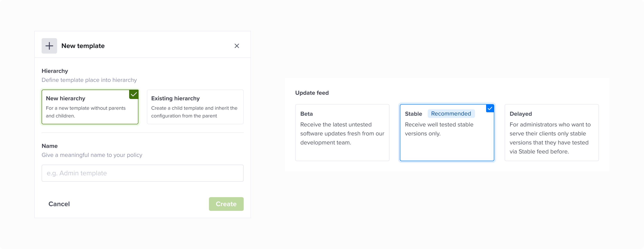This screenshot has width=644, height=249.
Task: Click the Beta feed description text
Action: pos(342,133)
